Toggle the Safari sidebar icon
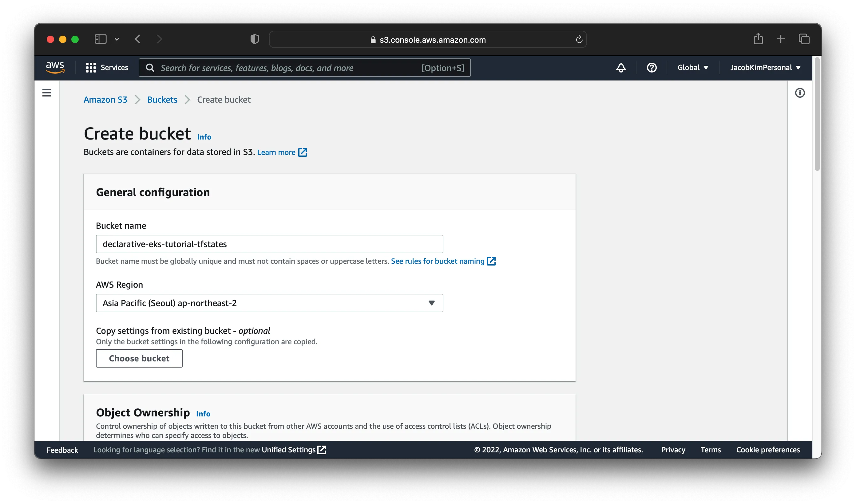 (100, 39)
